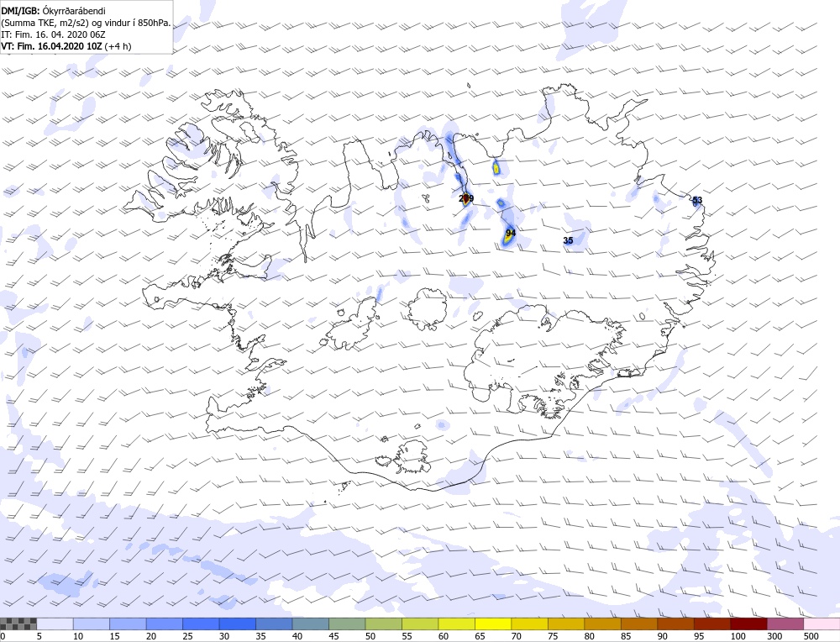
Task: Select the 40–45 gray-green legend swatch
Action: coord(311,624)
